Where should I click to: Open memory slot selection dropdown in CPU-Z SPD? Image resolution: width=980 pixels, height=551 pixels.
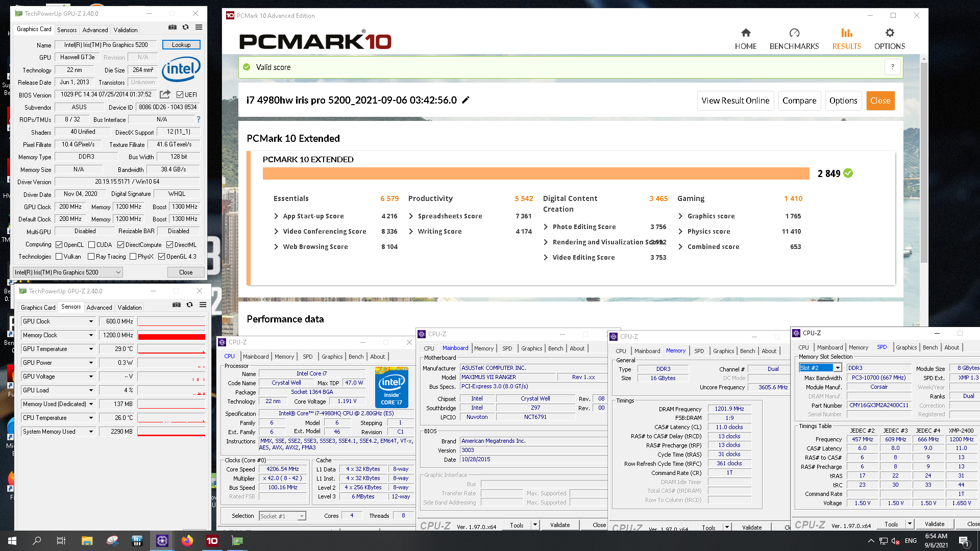click(x=838, y=368)
